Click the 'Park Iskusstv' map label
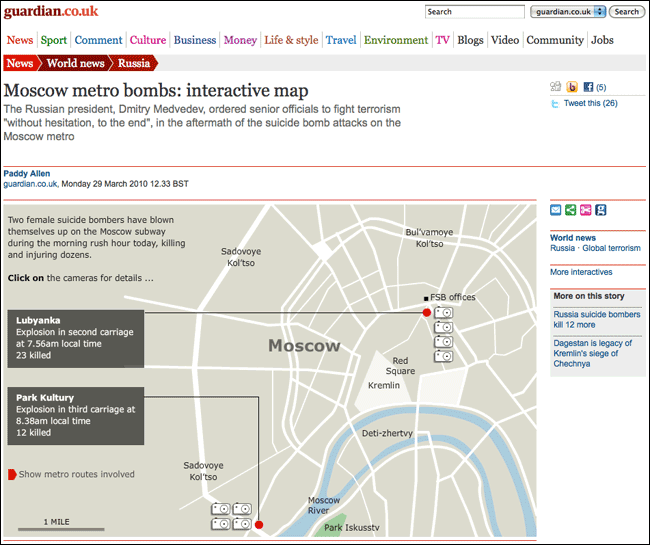Viewport: 650px width, 545px height. 352,528
